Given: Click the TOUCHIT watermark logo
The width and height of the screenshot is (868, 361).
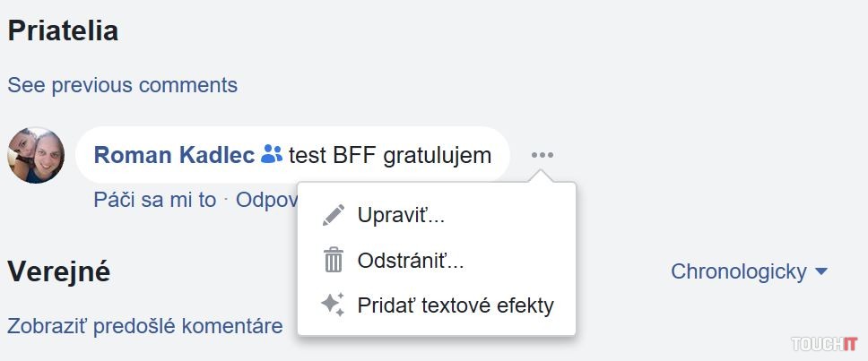Looking at the screenshot, I should (824, 344).
